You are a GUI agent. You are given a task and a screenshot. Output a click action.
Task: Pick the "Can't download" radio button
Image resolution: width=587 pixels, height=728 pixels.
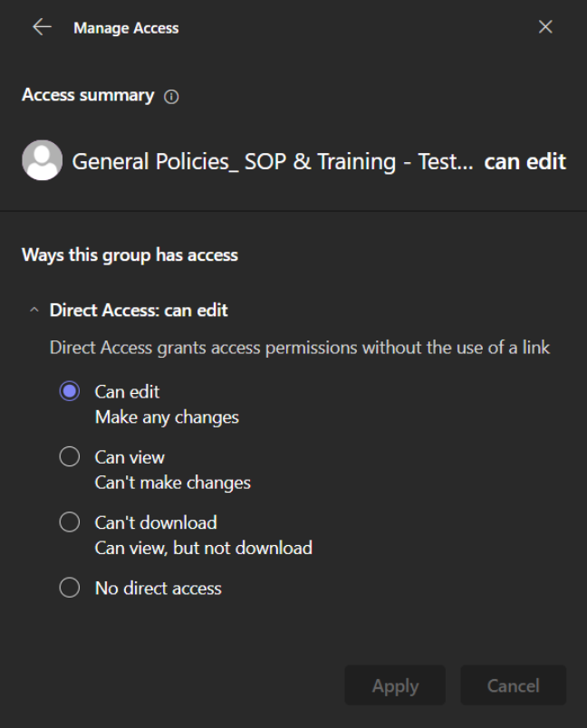[70, 522]
